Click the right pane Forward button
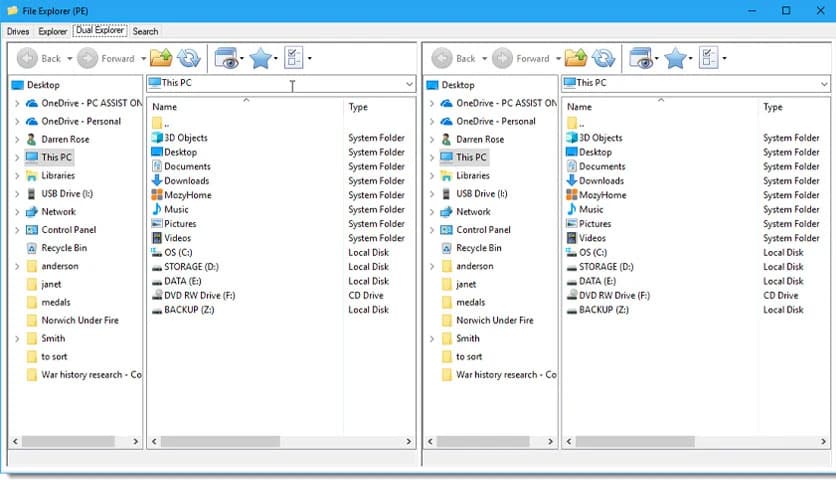The image size is (836, 484). [520, 58]
